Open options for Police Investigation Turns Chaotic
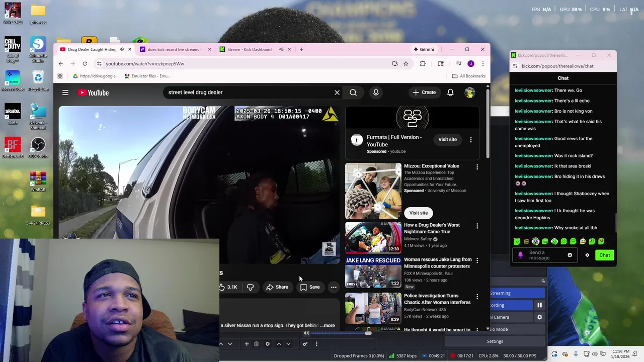The width and height of the screenshot is (644, 362). (x=477, y=297)
